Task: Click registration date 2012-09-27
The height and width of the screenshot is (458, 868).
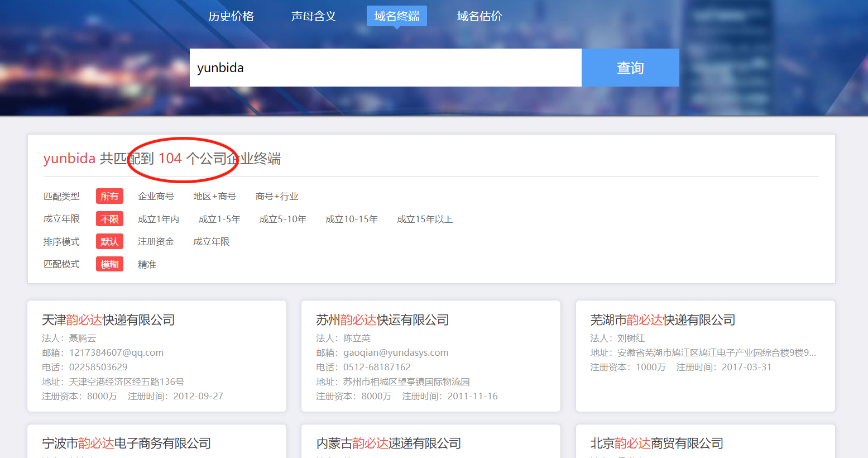Action: coord(198,396)
